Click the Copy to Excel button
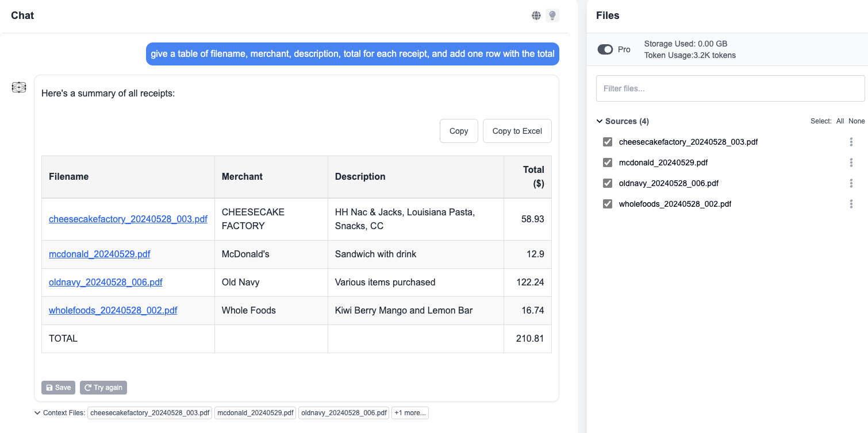The image size is (868, 433). (517, 131)
